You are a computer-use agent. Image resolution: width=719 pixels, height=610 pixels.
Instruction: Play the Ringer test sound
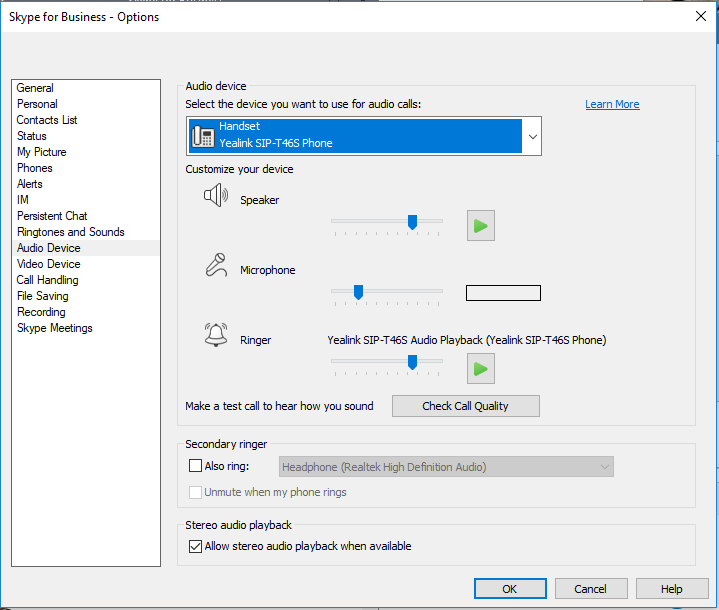[x=481, y=369]
